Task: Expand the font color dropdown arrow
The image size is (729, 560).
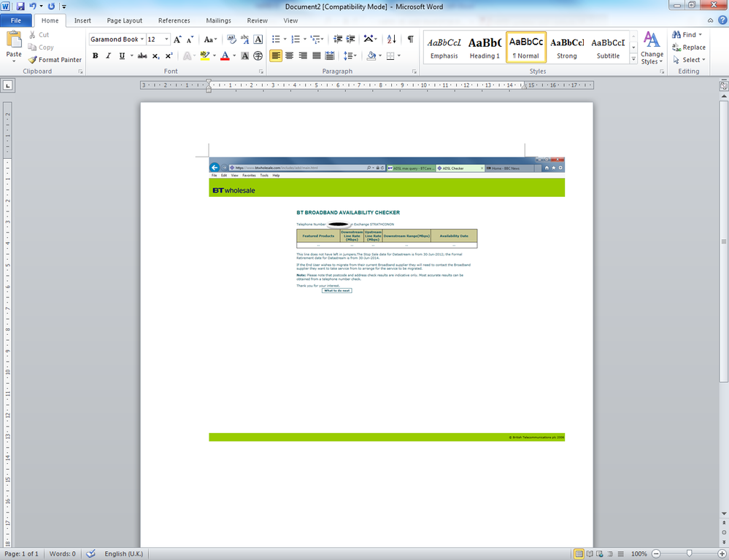Action: [234, 55]
